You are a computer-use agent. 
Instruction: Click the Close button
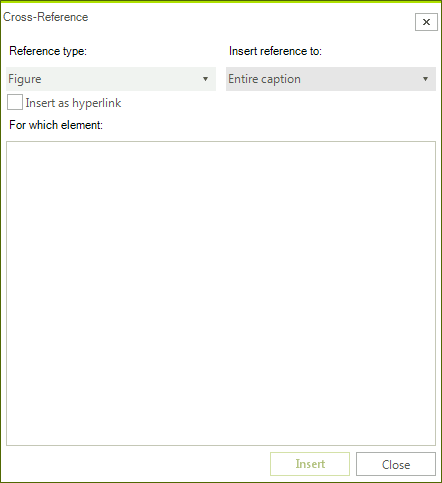(396, 464)
